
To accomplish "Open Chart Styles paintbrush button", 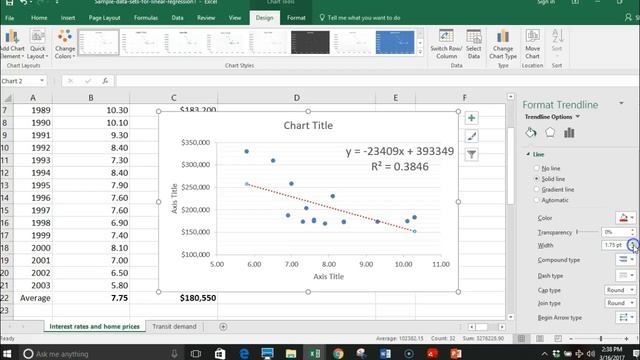I will tap(471, 136).
